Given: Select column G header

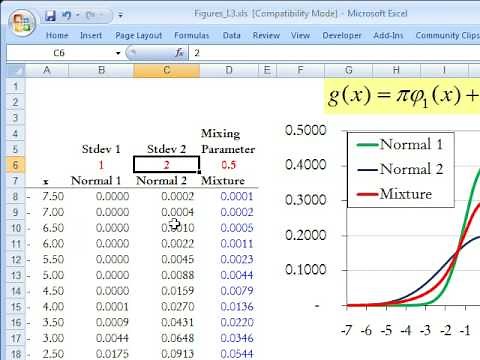Looking at the screenshot, I should click(x=348, y=70).
